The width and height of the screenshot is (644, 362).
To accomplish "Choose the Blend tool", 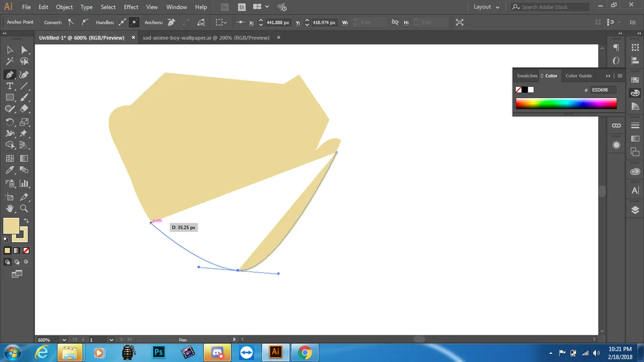I will [x=24, y=170].
